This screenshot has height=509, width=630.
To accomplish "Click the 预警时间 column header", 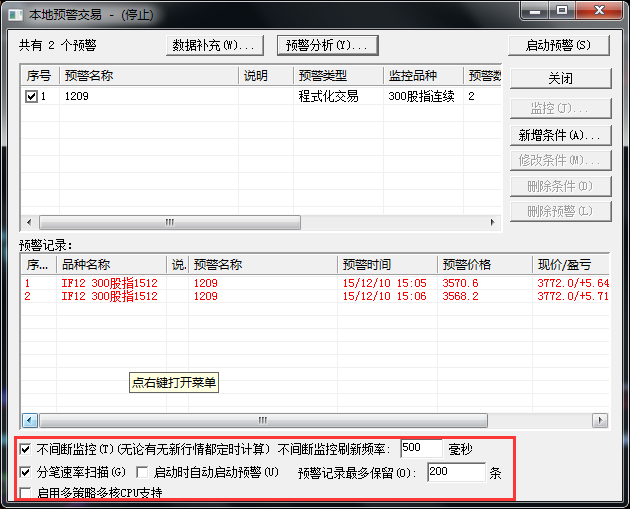I will [x=386, y=265].
